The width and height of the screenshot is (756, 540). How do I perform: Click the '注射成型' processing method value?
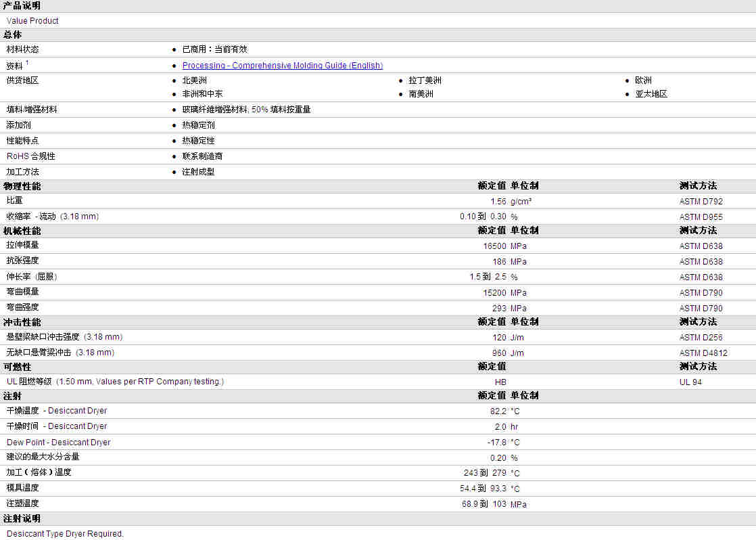199,172
